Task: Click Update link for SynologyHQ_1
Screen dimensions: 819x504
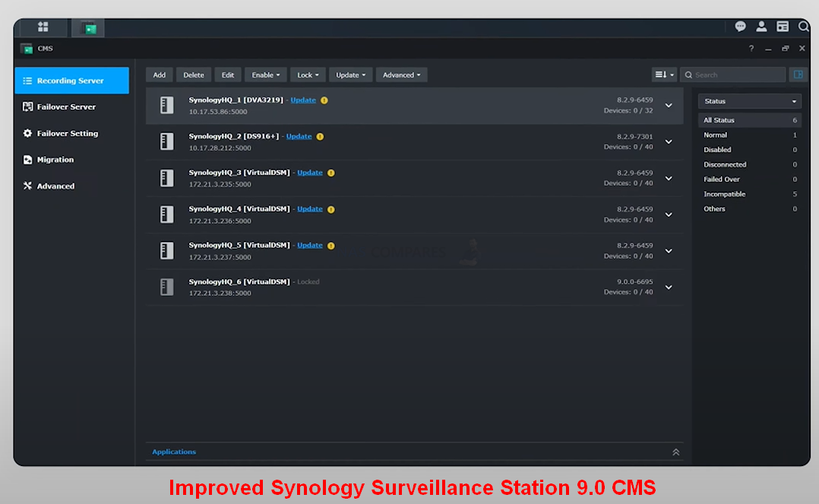Action: tap(303, 99)
